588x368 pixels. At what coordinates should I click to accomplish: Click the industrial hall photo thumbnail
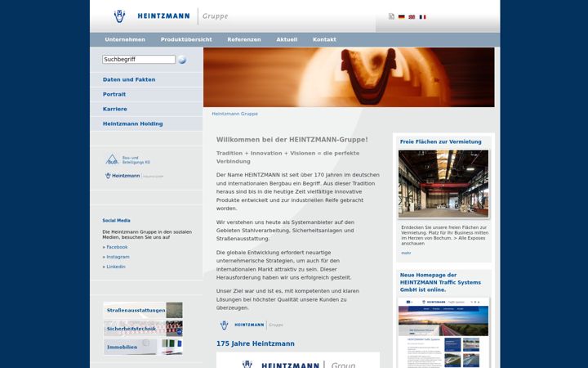click(x=443, y=184)
